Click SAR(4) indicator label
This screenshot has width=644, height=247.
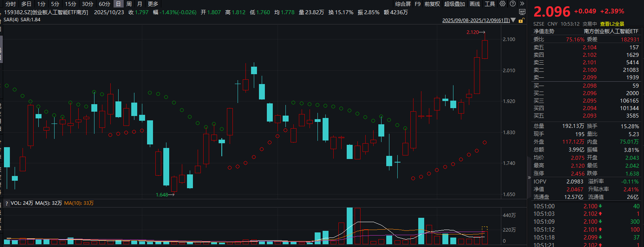pyautogui.click(x=11, y=19)
